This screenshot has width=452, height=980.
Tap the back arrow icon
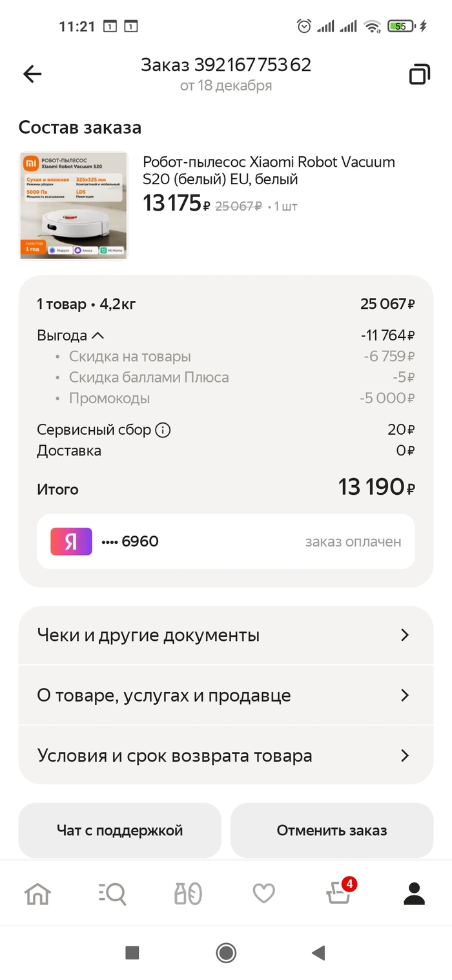[x=32, y=74]
